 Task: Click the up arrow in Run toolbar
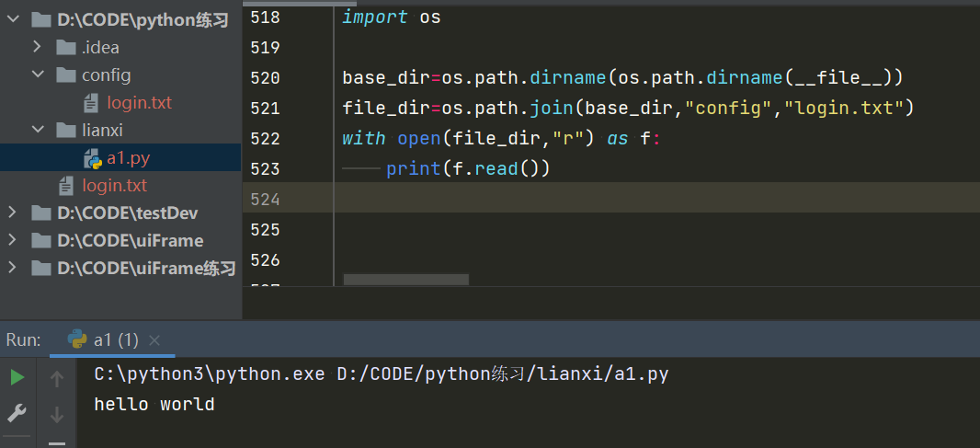tap(57, 379)
